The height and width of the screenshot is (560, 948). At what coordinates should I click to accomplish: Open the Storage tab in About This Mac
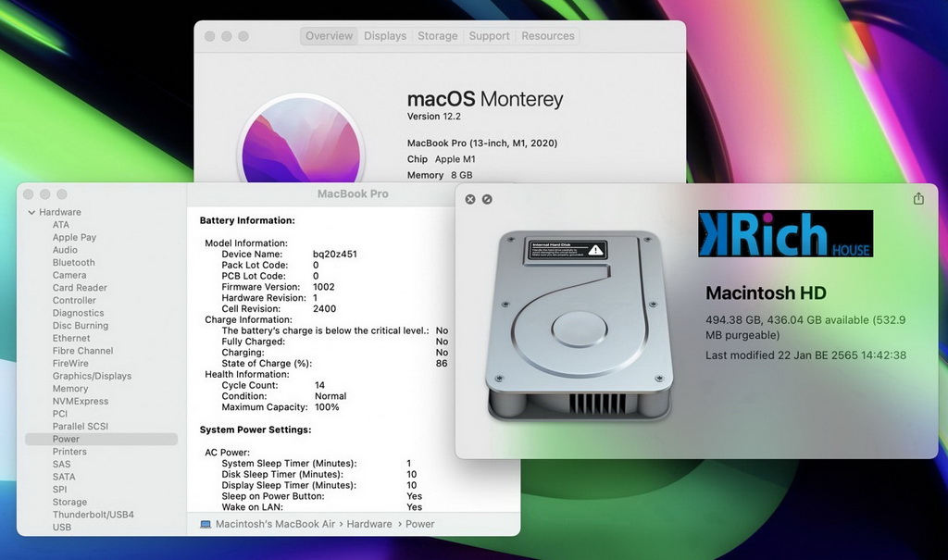[438, 36]
